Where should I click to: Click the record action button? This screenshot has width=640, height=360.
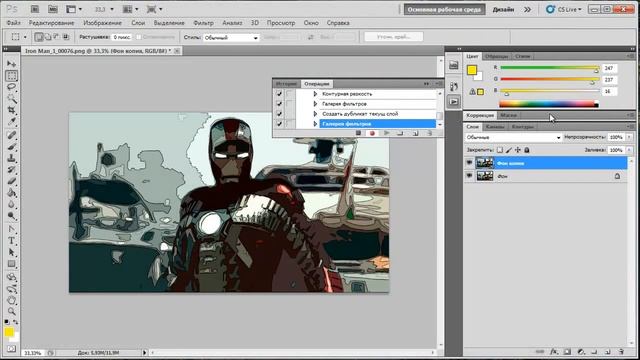coord(372,133)
